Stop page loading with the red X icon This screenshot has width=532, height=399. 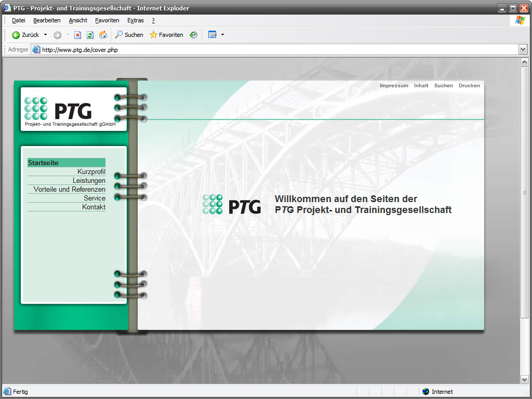[78, 35]
